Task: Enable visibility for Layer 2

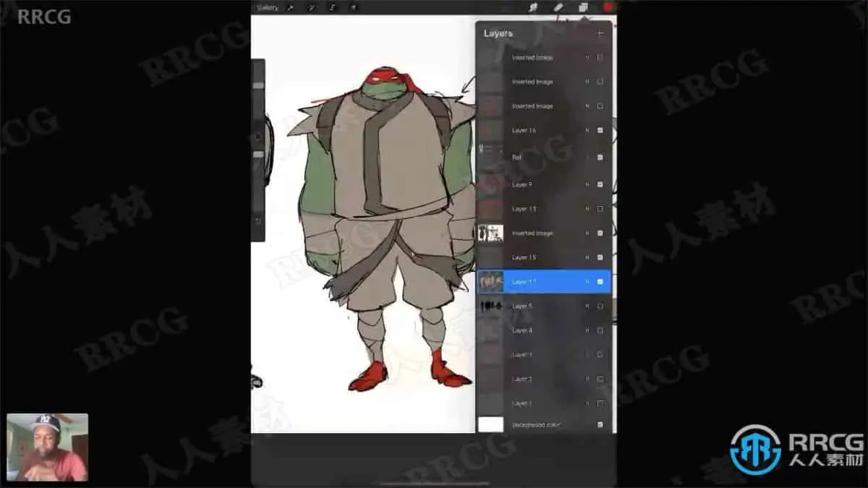Action: [x=600, y=379]
